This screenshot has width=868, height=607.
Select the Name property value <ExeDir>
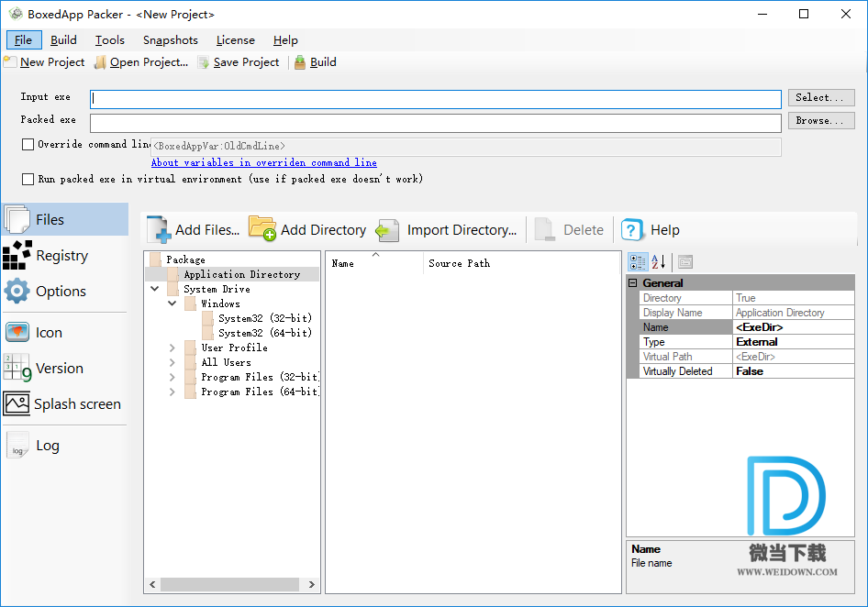pyautogui.click(x=794, y=327)
